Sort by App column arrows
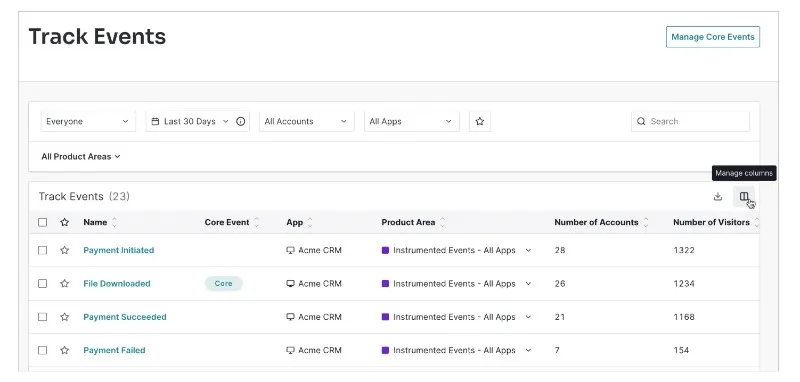This screenshot has height=382, width=800. [x=310, y=222]
